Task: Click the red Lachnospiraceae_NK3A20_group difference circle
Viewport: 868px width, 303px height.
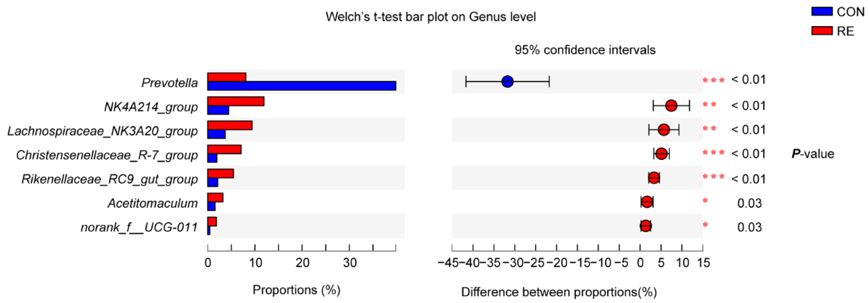Action: coord(664,130)
